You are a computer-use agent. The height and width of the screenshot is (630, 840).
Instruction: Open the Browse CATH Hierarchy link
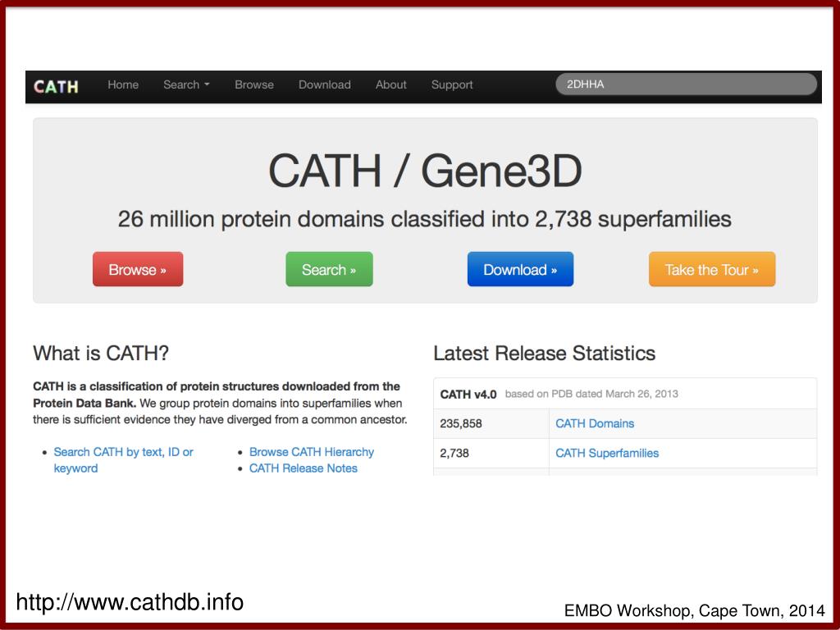(x=311, y=452)
